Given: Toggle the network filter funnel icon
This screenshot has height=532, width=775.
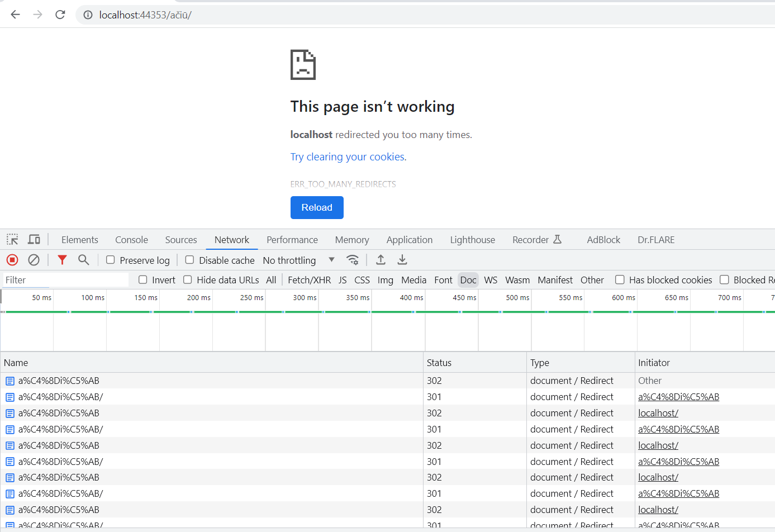Looking at the screenshot, I should pyautogui.click(x=62, y=260).
